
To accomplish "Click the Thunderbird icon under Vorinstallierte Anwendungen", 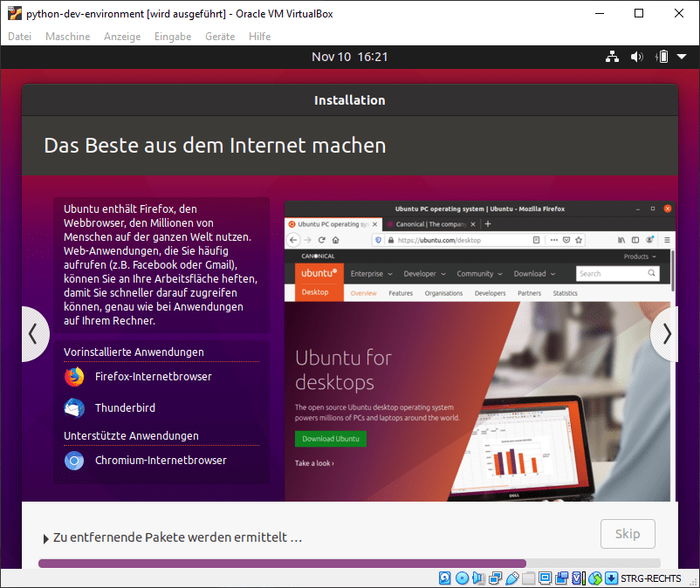I will click(x=73, y=407).
